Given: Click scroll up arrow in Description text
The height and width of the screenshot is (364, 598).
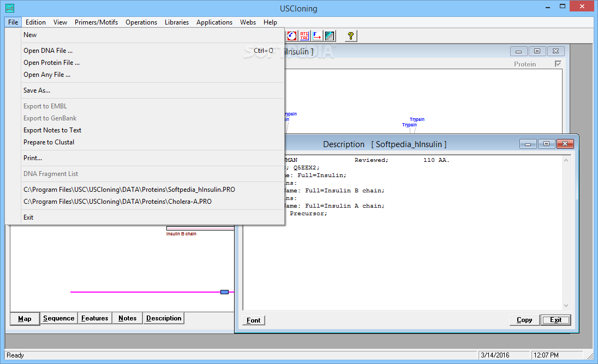Looking at the screenshot, I should (x=566, y=160).
